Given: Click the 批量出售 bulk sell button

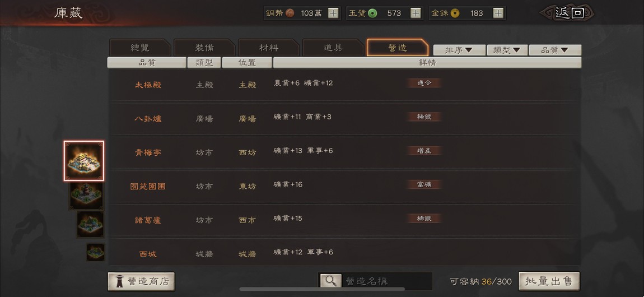Looking at the screenshot, I should [549, 281].
